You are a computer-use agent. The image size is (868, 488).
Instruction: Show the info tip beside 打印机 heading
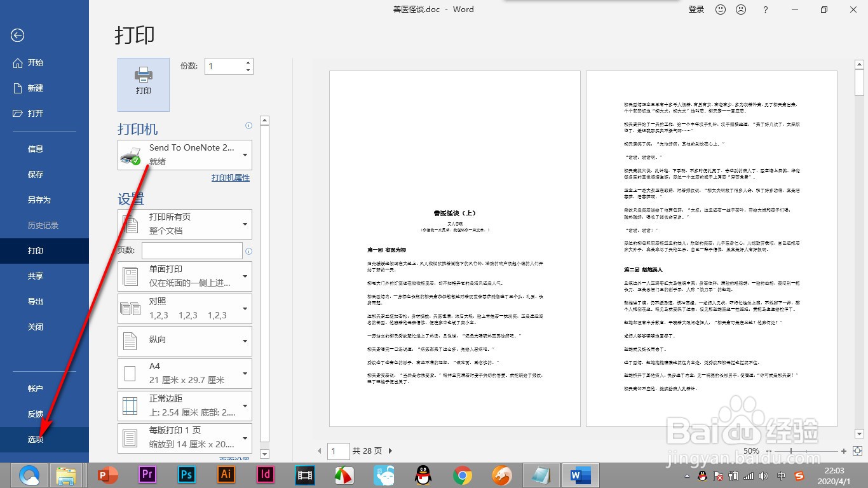248,126
